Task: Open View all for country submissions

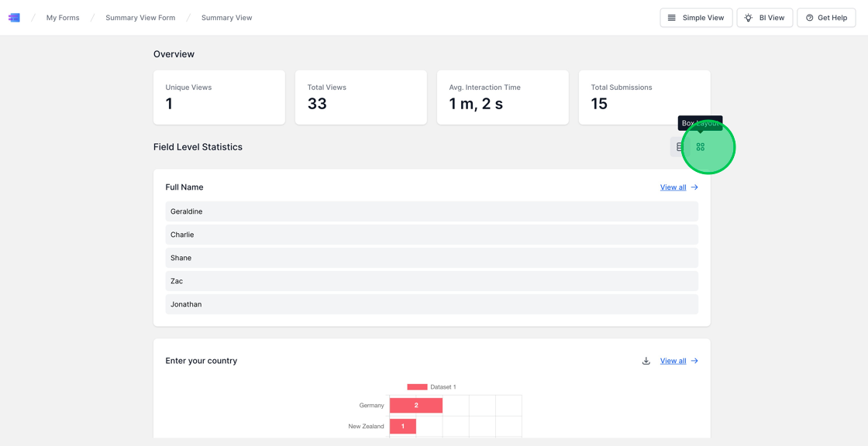Action: point(673,360)
